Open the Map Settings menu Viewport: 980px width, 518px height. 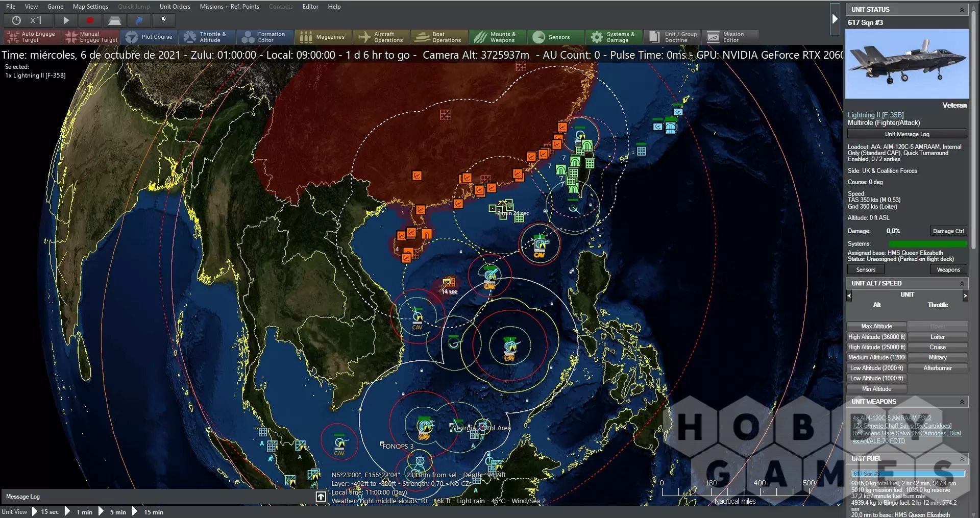[90, 7]
